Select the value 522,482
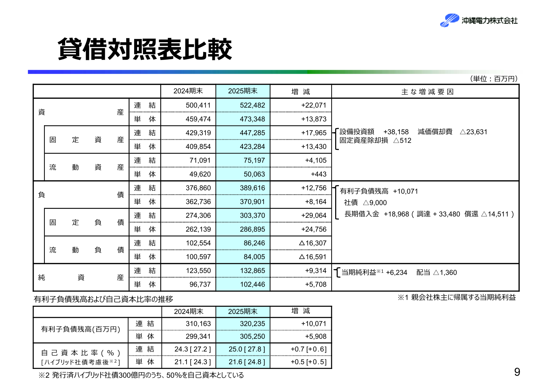 pyautogui.click(x=252, y=105)
